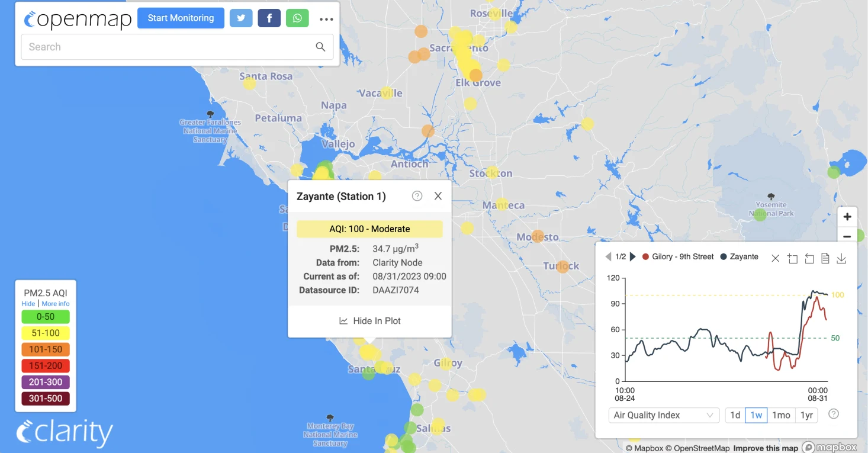Click the search magnifier icon

tap(320, 46)
